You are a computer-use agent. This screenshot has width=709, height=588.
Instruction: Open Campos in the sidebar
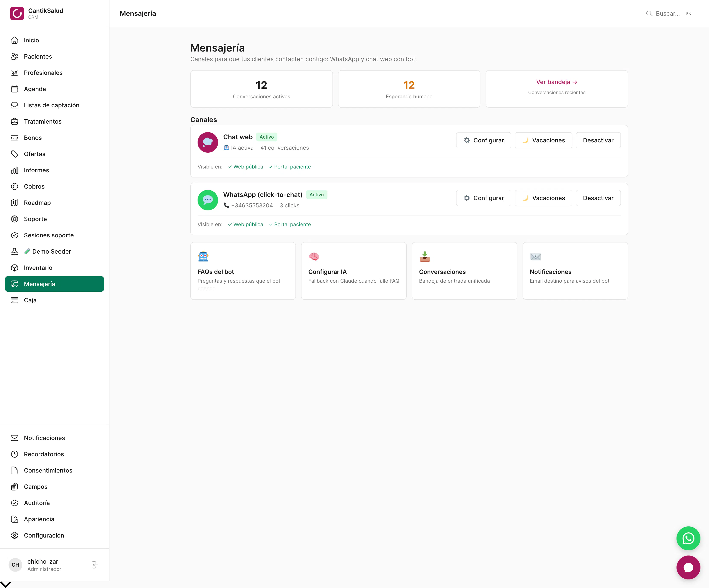click(x=54, y=486)
